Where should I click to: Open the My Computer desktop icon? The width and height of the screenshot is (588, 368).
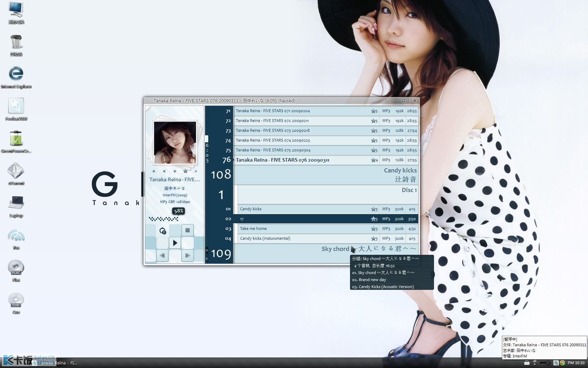pyautogui.click(x=16, y=13)
